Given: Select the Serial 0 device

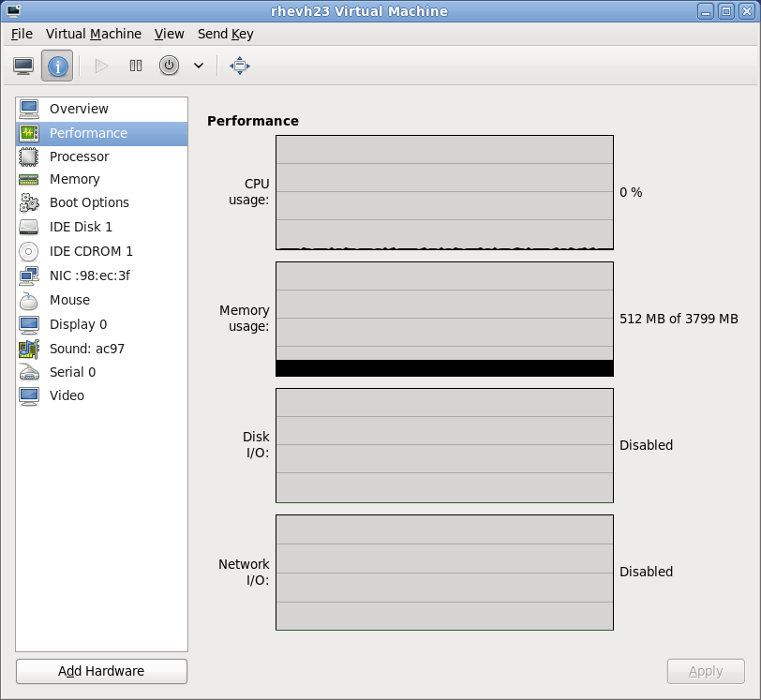Looking at the screenshot, I should pos(72,372).
